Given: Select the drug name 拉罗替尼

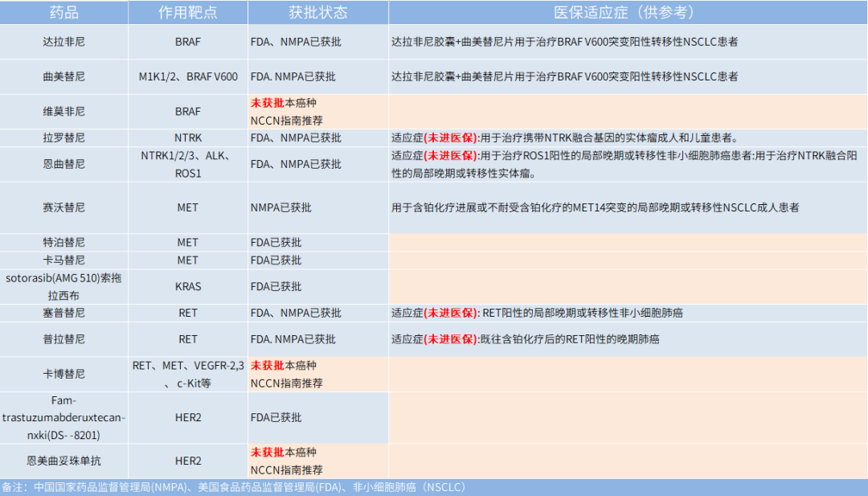Looking at the screenshot, I should point(64,137).
